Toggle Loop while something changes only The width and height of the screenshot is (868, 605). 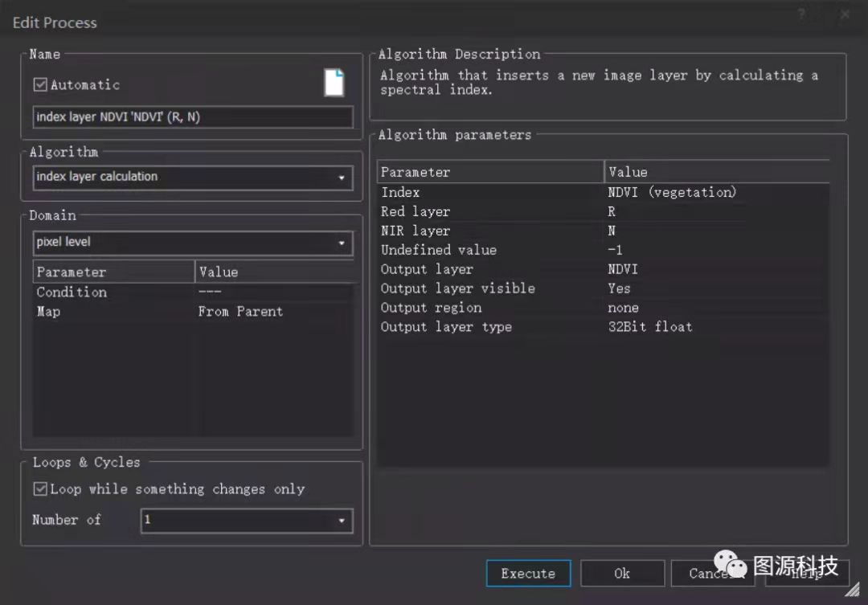click(x=40, y=488)
